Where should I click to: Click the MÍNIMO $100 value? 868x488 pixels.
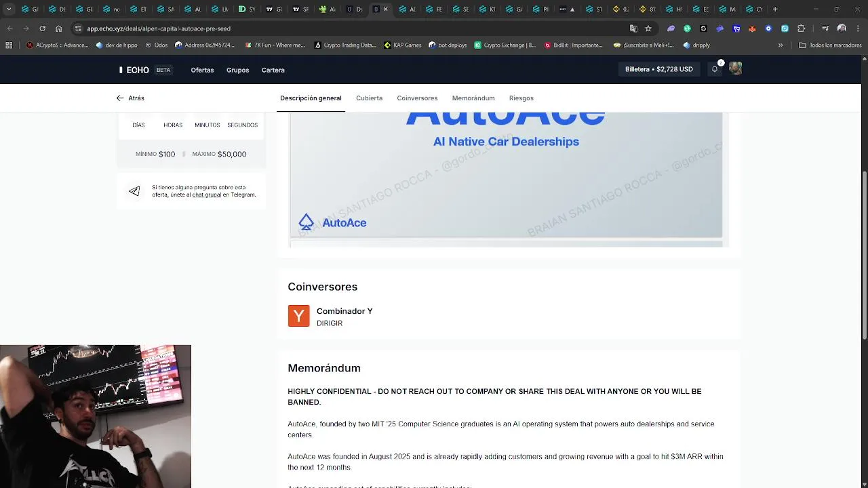(155, 154)
